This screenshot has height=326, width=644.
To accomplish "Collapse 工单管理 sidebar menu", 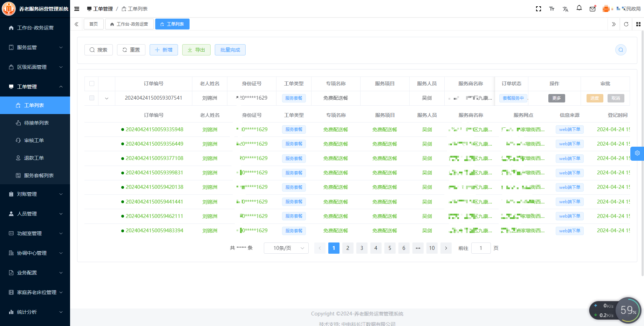I will click(x=35, y=87).
